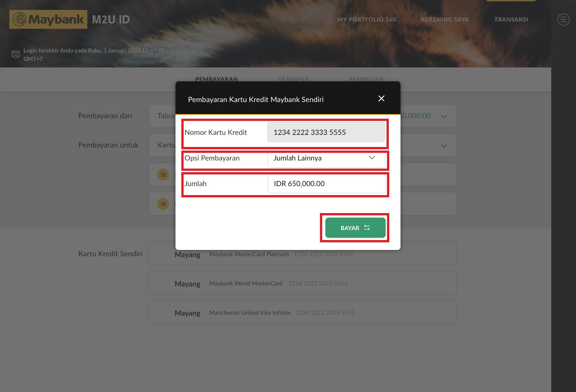This screenshot has width=576, height=392.
Task: Expand the Pembayaran untuk dropdown chevron
Action: point(444,146)
